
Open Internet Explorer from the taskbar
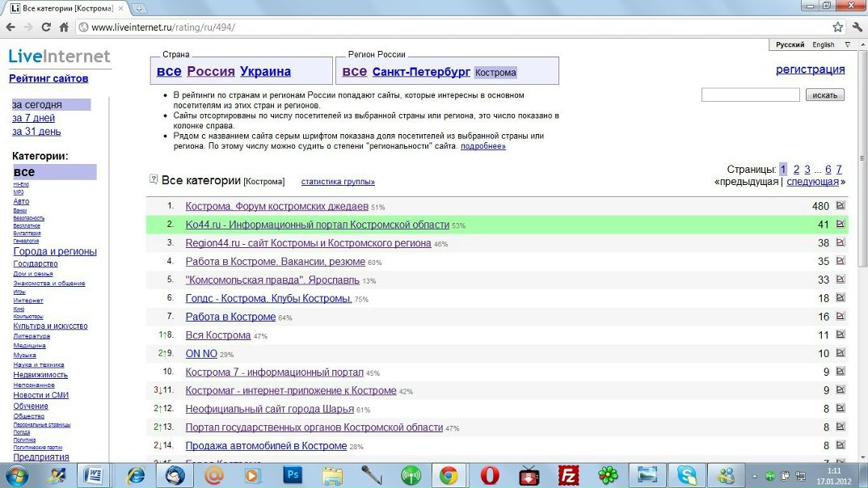point(136,475)
